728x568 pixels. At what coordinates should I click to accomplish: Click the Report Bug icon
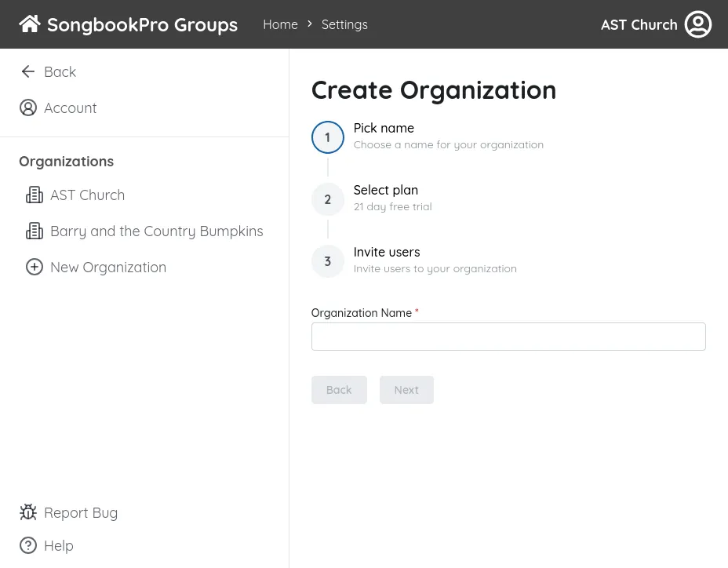28,512
